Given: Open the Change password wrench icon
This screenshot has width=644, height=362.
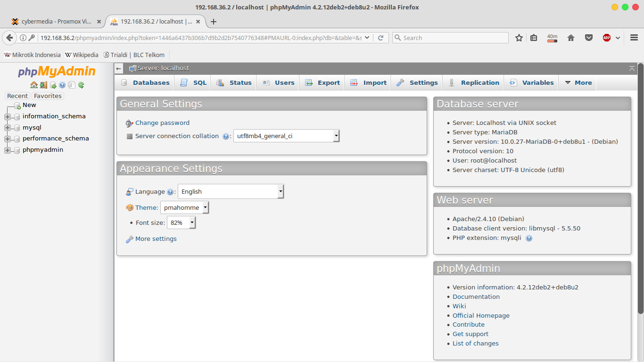Looking at the screenshot, I should pyautogui.click(x=129, y=123).
